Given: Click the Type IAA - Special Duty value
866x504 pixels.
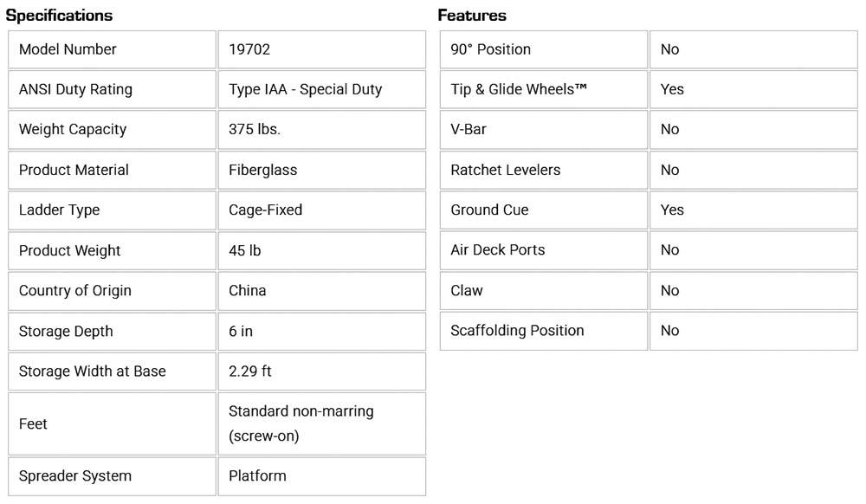Looking at the screenshot, I should point(305,89).
